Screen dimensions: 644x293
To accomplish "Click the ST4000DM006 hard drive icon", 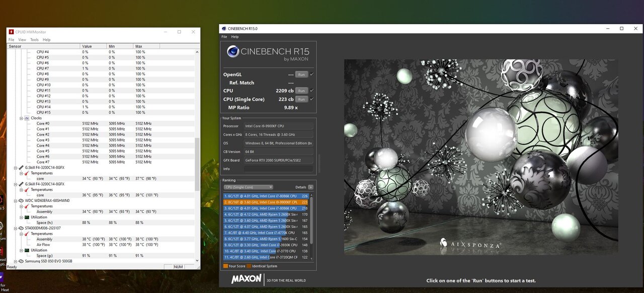I will 21,228.
